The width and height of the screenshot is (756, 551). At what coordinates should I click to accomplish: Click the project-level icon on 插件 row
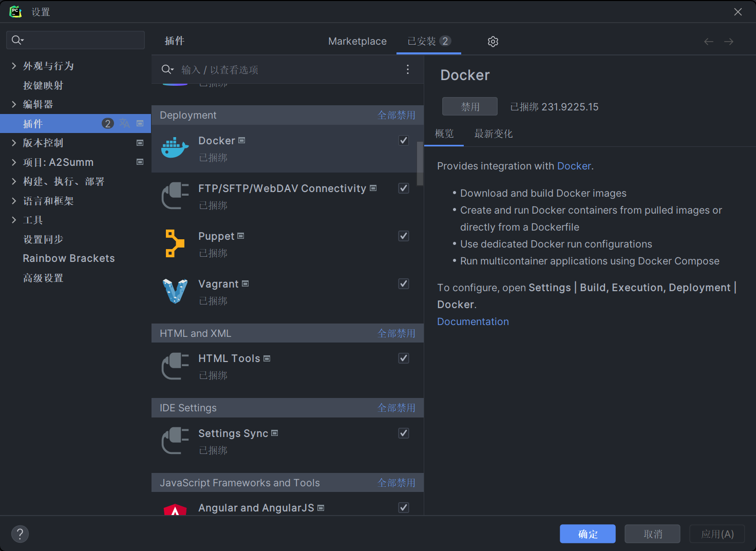coord(140,123)
